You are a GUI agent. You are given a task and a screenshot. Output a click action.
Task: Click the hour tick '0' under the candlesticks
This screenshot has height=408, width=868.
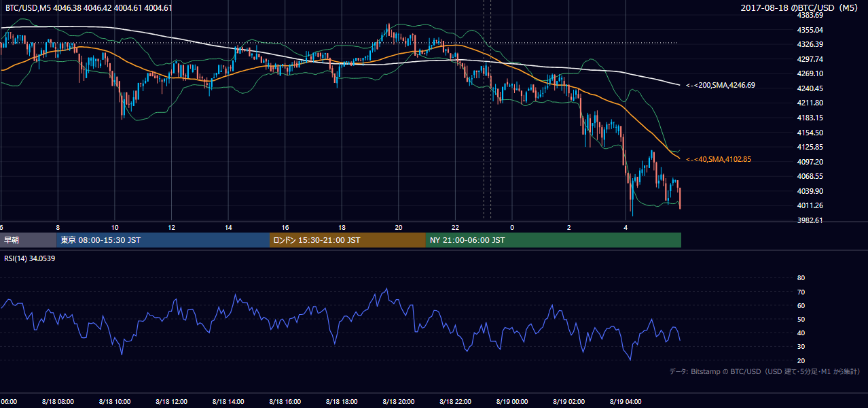click(512, 228)
